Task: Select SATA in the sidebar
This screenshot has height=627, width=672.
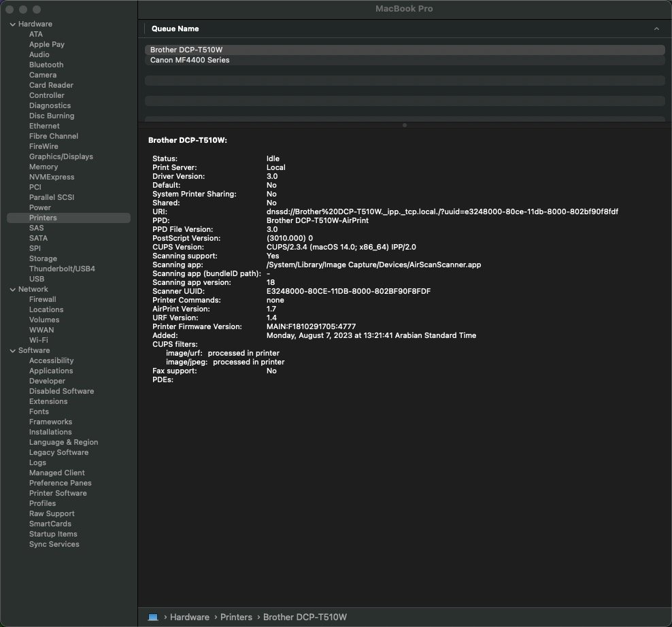Action: (x=38, y=238)
